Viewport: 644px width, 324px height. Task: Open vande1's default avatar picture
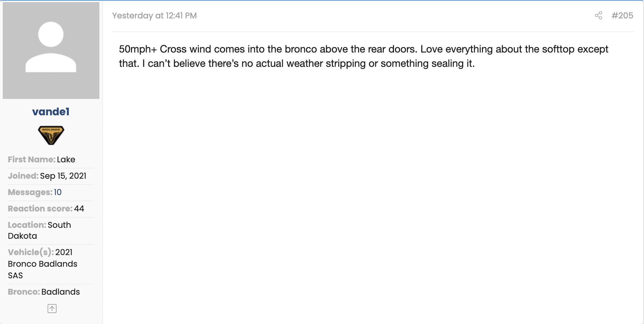coord(51,50)
